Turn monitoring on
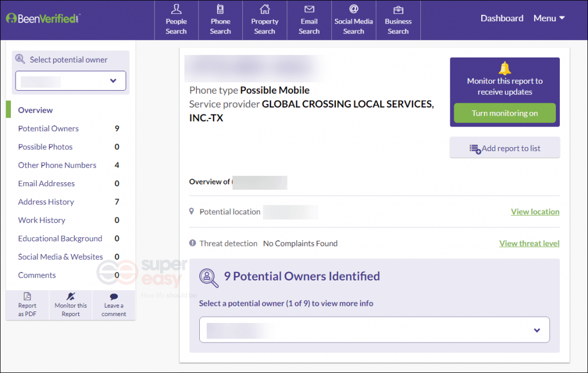588x373 pixels. point(505,113)
